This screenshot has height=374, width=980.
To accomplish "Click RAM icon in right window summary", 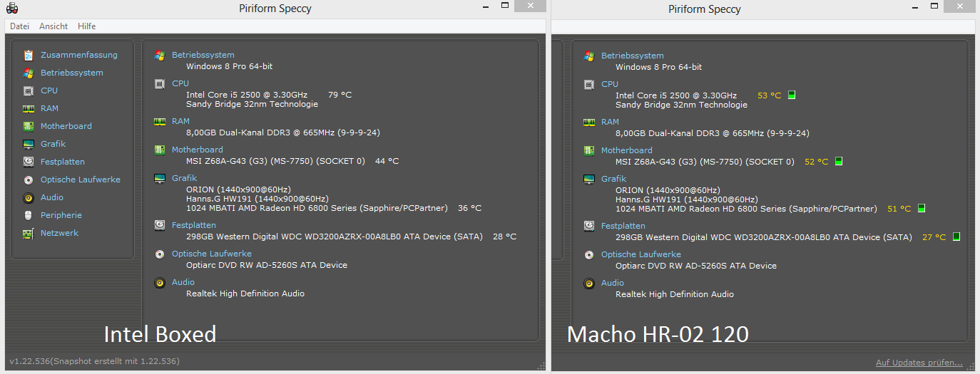I will [589, 122].
